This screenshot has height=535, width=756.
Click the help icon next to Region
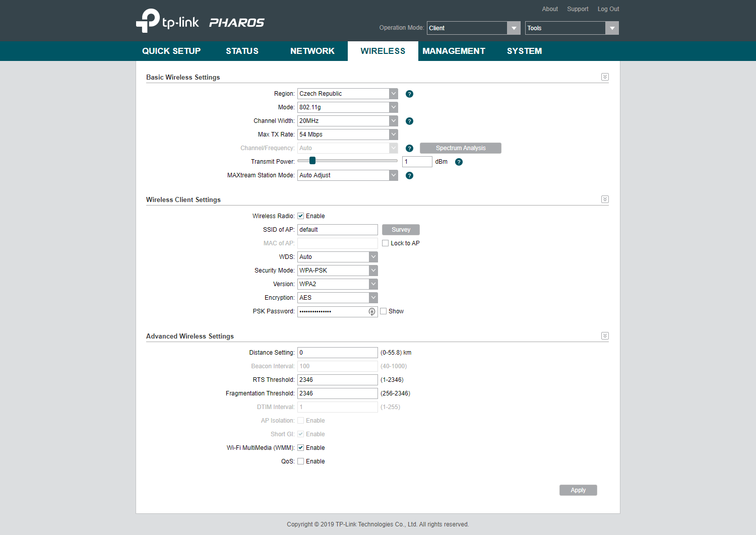pos(409,94)
